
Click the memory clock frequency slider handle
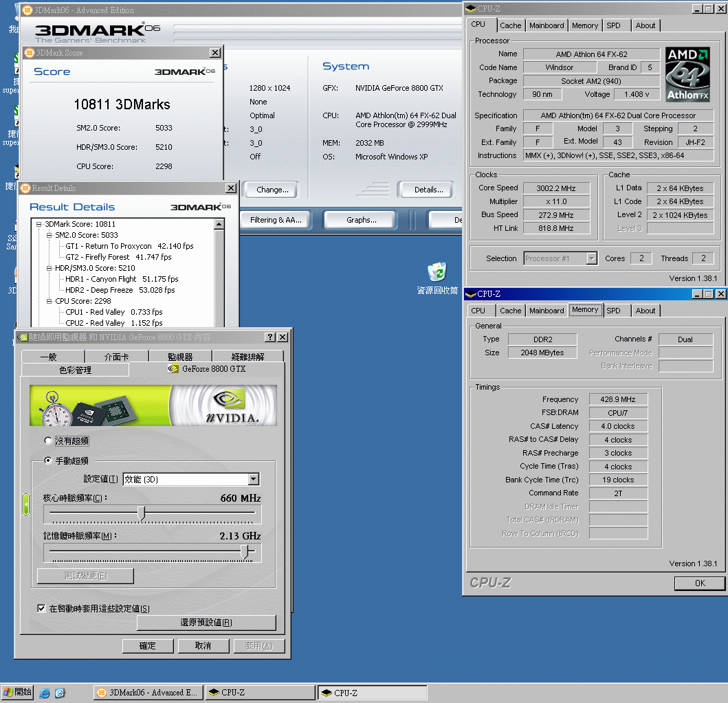tap(245, 551)
